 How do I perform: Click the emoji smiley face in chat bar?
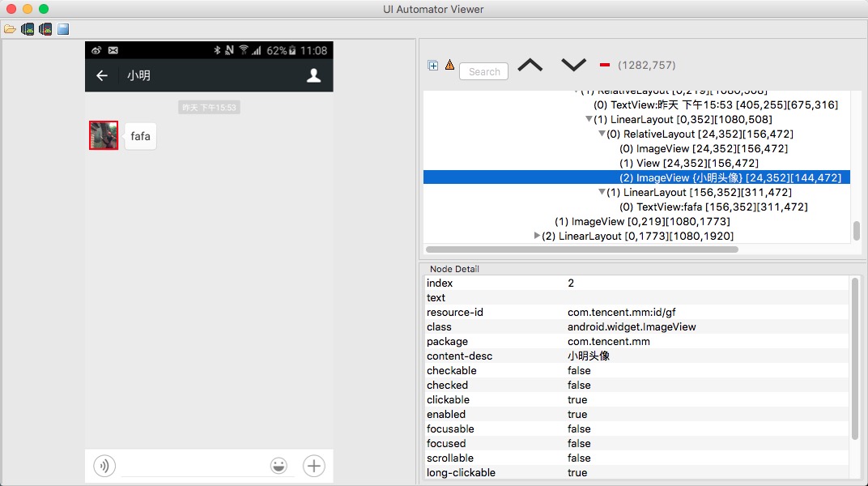coord(279,466)
